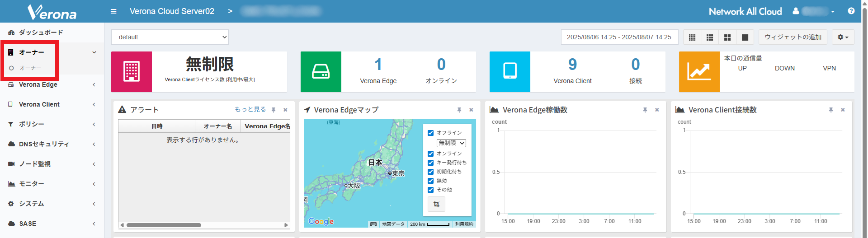This screenshot has height=238, width=868.
Task: Toggle the hamburger sidebar menu icon
Action: tap(113, 11)
